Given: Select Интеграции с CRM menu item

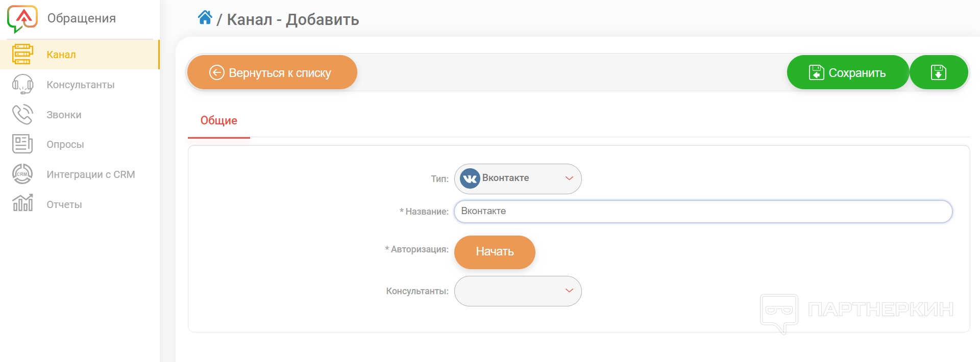Looking at the screenshot, I should 90,174.
